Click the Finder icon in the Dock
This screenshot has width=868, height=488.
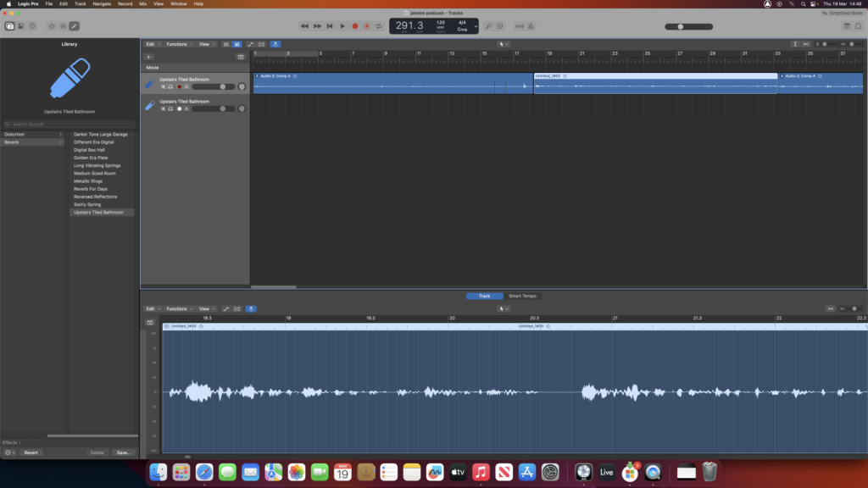(x=158, y=472)
